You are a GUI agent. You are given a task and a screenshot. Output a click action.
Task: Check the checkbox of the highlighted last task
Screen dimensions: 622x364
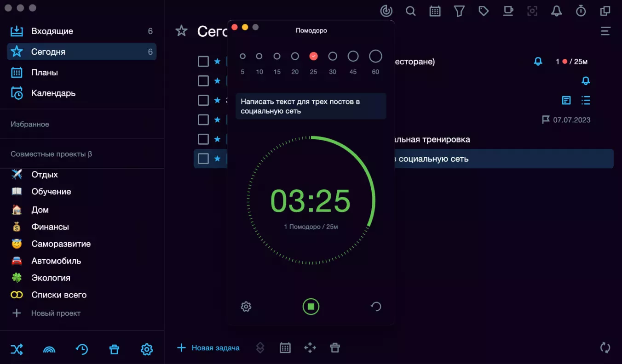pos(203,159)
